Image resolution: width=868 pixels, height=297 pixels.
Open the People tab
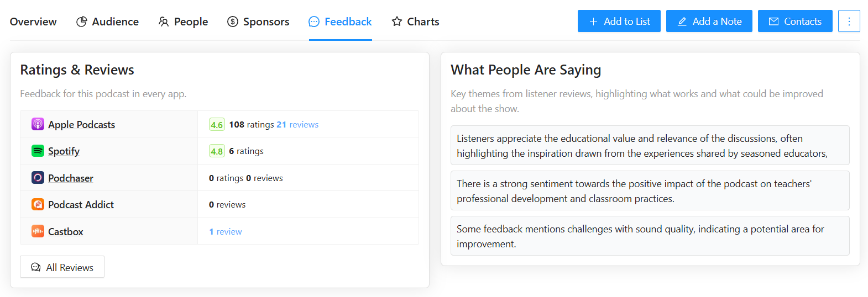click(183, 22)
